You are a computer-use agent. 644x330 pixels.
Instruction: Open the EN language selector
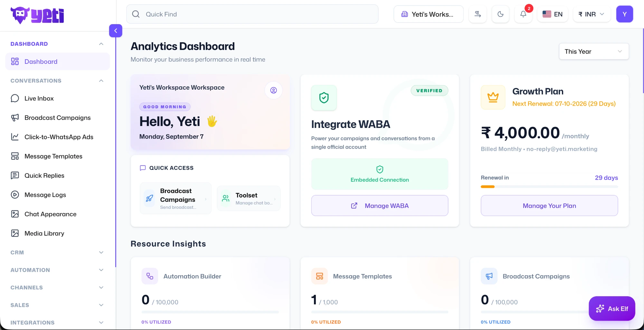553,14
